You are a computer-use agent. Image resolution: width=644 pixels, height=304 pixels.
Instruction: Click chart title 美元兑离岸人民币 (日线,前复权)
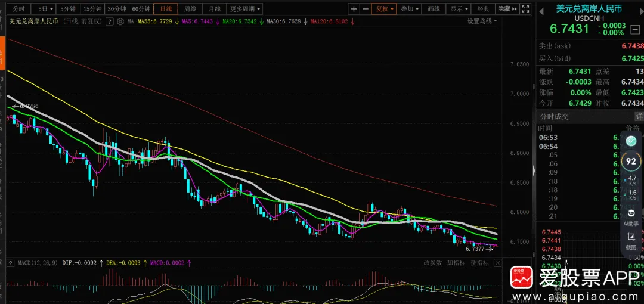pos(54,22)
